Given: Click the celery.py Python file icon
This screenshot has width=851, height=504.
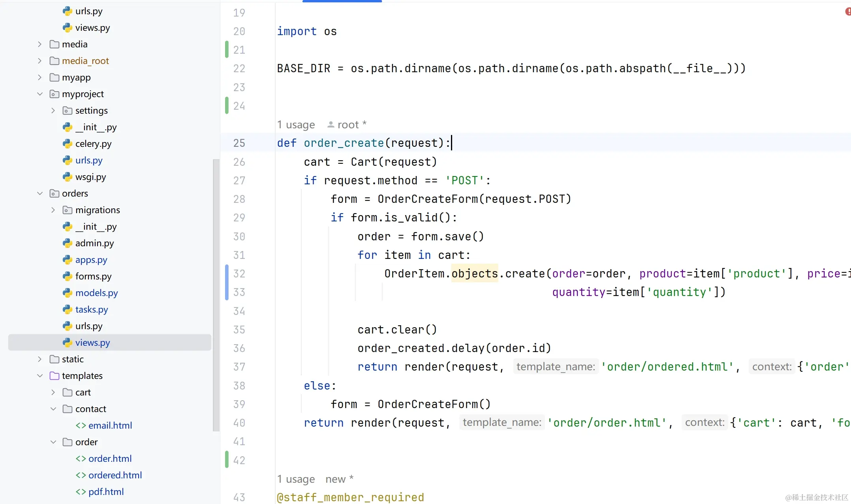Looking at the screenshot, I should pyautogui.click(x=68, y=144).
